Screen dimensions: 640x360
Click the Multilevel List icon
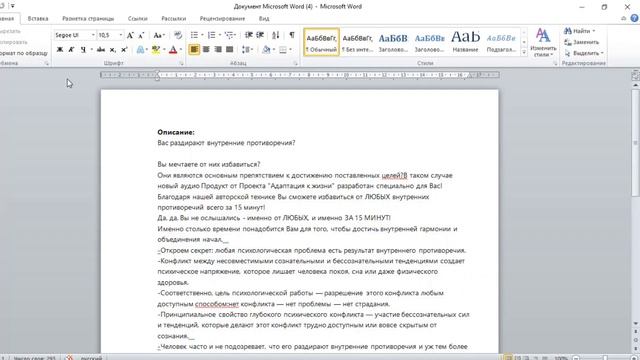pyautogui.click(x=229, y=35)
